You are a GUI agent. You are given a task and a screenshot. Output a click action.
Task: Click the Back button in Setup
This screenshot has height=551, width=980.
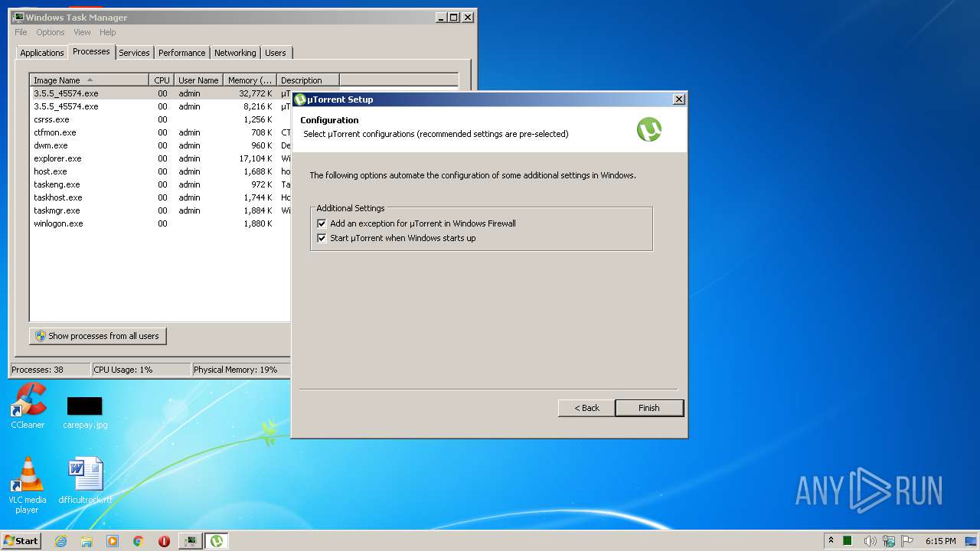coord(586,408)
